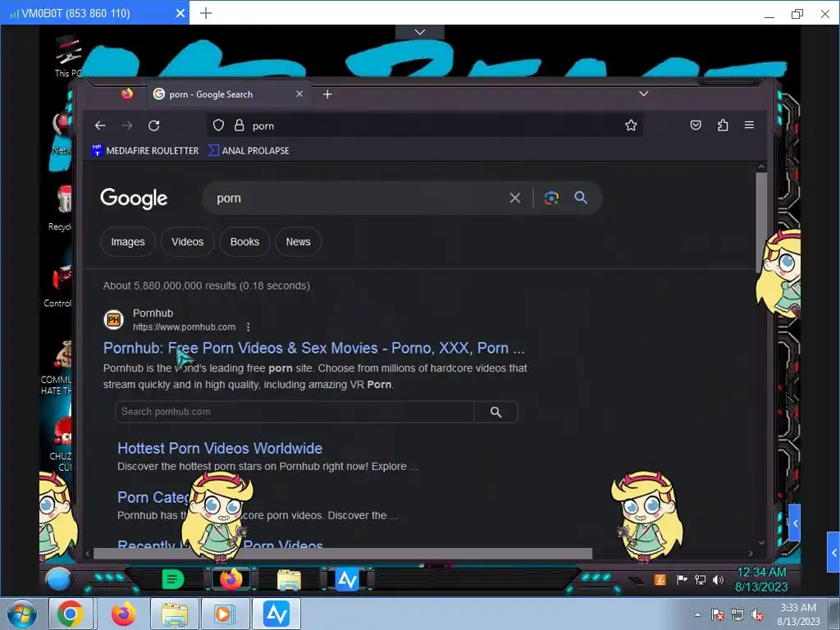The height and width of the screenshot is (630, 840).
Task: Open File Explorer in inner VM taskbar
Action: [x=289, y=579]
